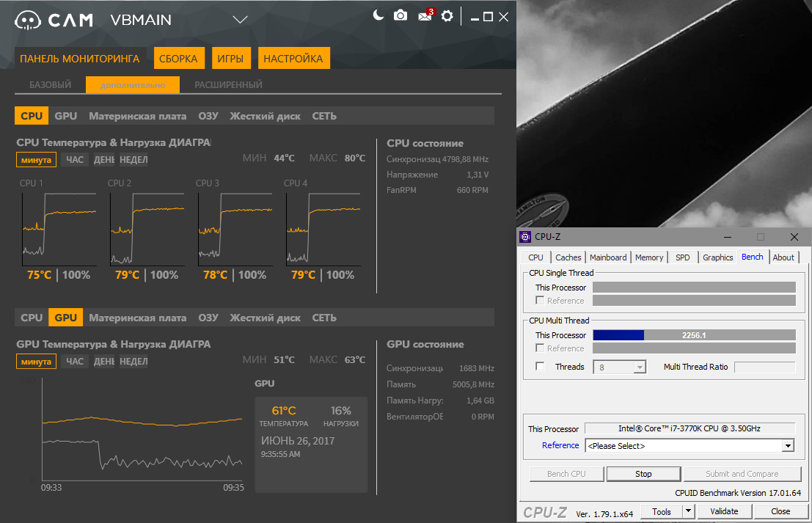Click the CAM skull logo
The width and height of the screenshot is (812, 523).
(27, 20)
